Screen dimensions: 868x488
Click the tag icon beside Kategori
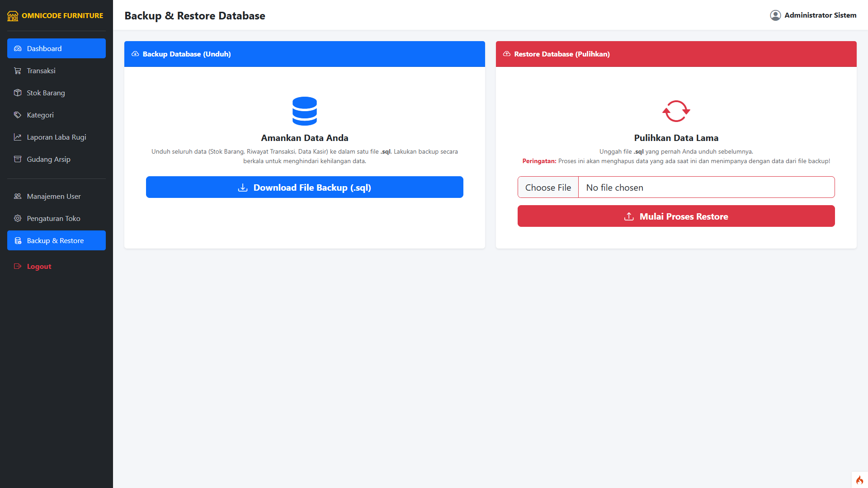[x=18, y=115]
